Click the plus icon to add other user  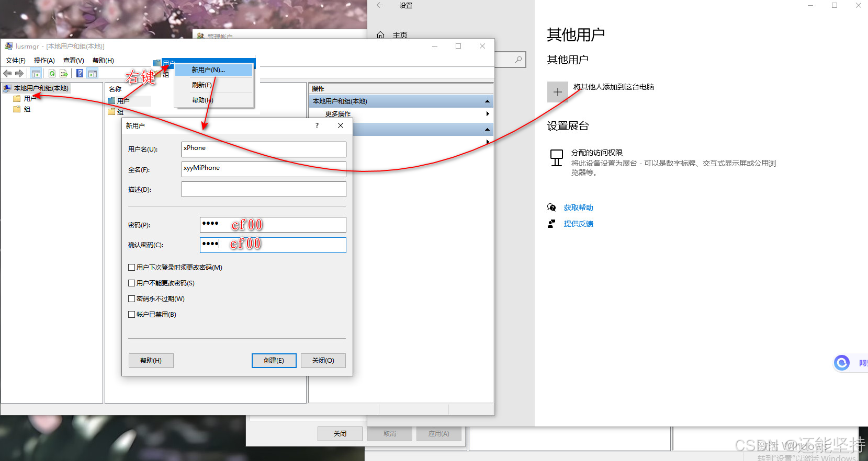point(558,92)
